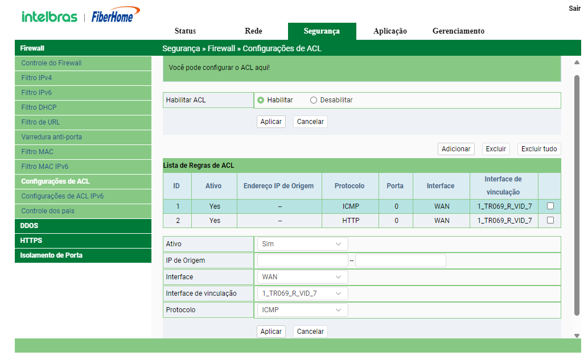Click the scrollbar down arrow
Image resolution: width=588 pixels, height=364 pixels.
tap(577, 336)
